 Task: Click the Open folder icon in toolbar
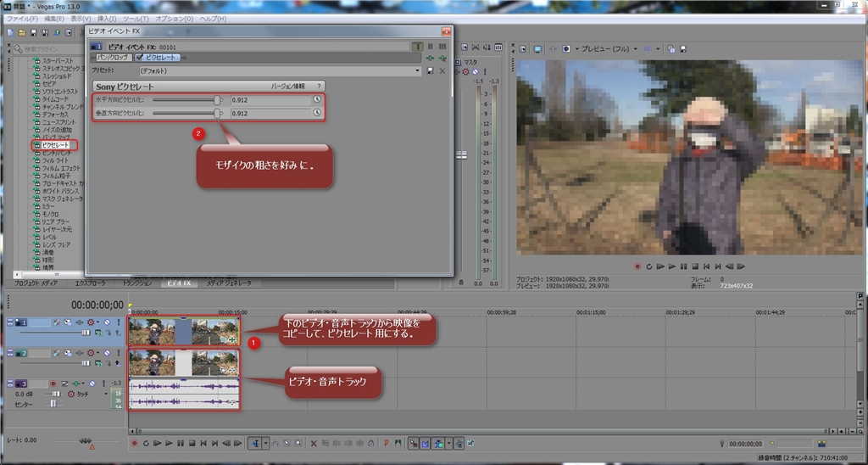pos(22,33)
